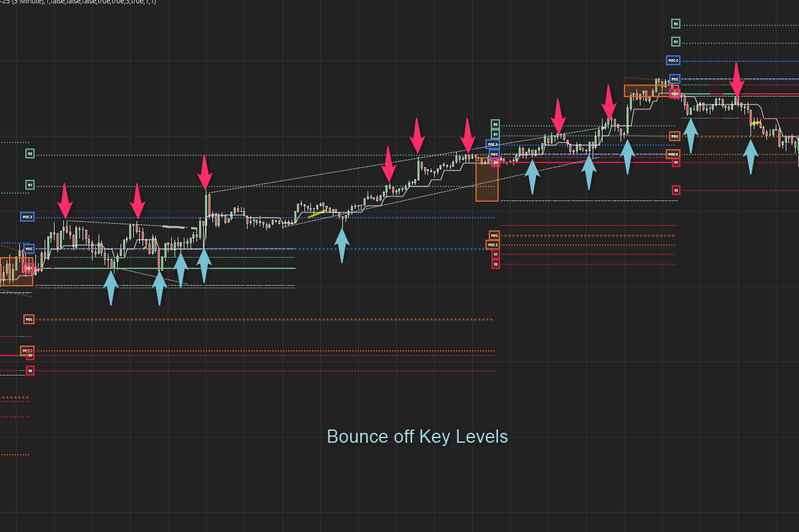Image resolution: width=799 pixels, height=532 pixels.
Task: Click the green R2 label at top right
Action: 676,24
